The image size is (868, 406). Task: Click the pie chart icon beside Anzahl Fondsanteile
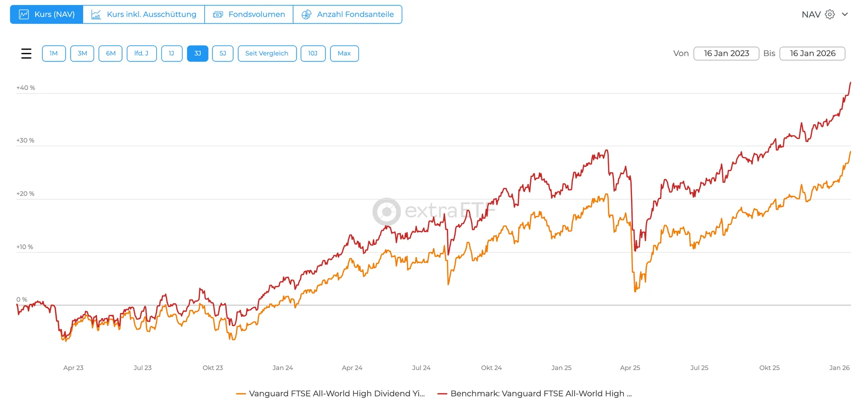307,14
